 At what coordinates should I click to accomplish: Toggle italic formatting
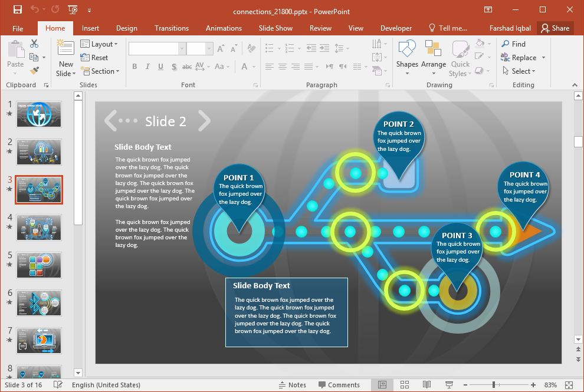coord(147,67)
